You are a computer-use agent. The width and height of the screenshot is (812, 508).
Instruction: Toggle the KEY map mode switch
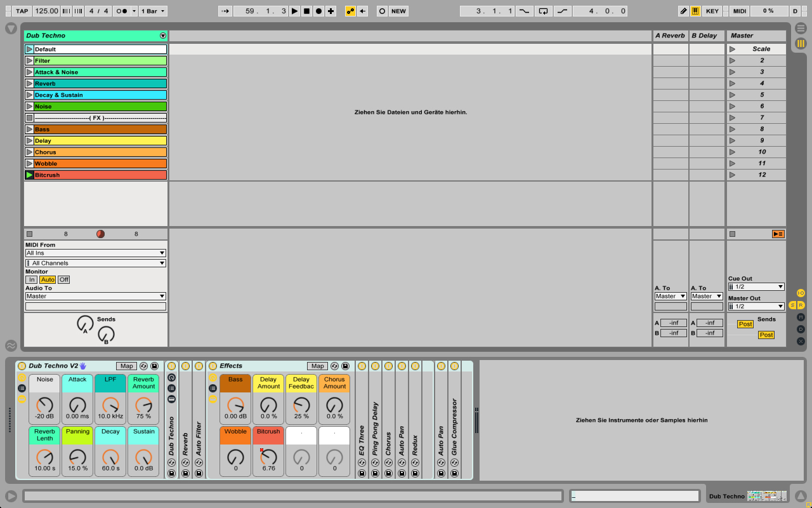(712, 11)
